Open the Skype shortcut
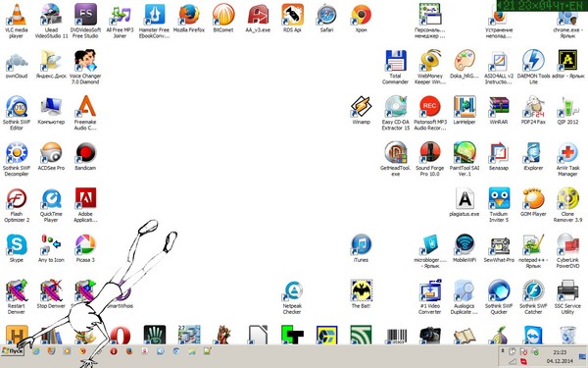The height and width of the screenshot is (368, 588). [x=17, y=248]
